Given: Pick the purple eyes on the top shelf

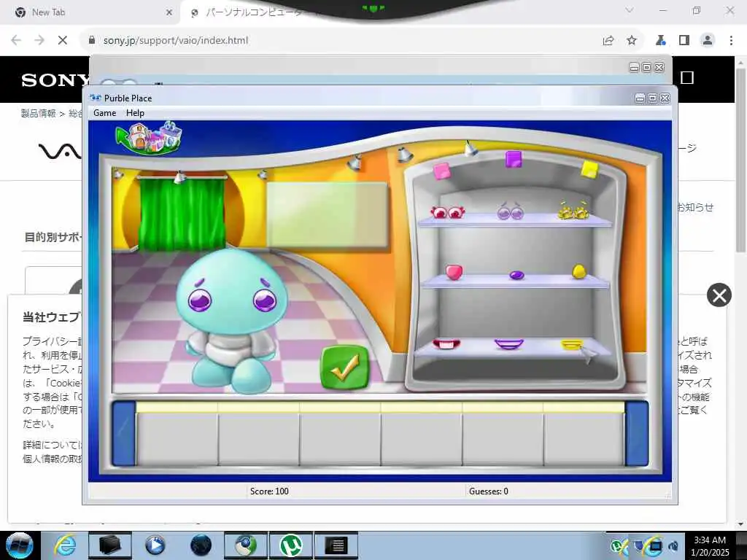Looking at the screenshot, I should [x=510, y=211].
